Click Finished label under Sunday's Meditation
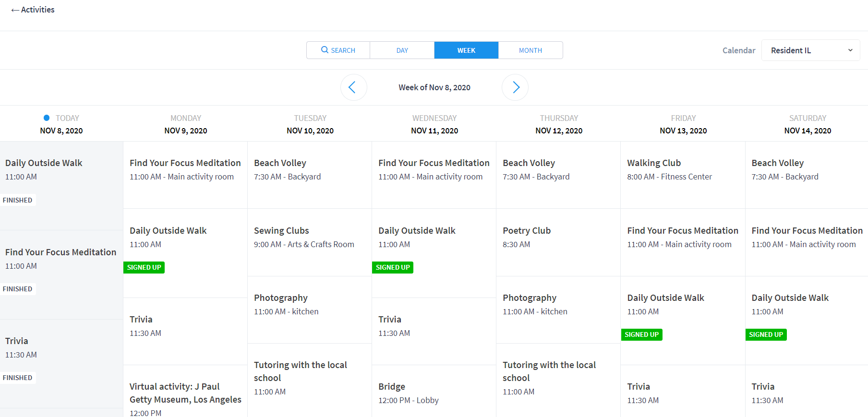Viewport: 868px width, 417px height. (18, 289)
